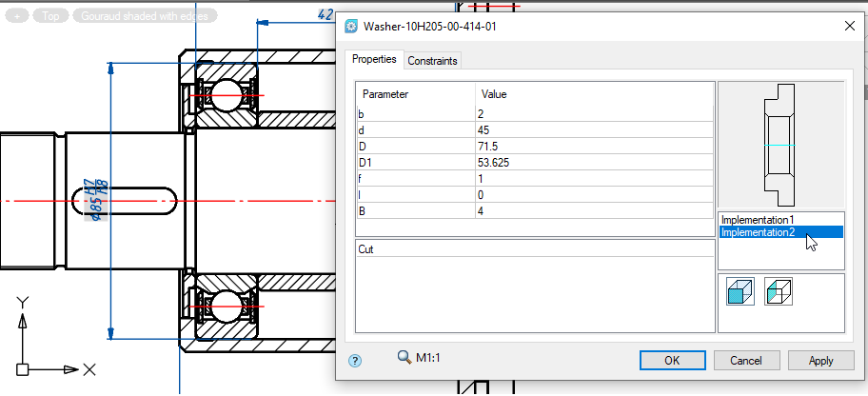Edit the value 1 for parameter f

pos(594,179)
